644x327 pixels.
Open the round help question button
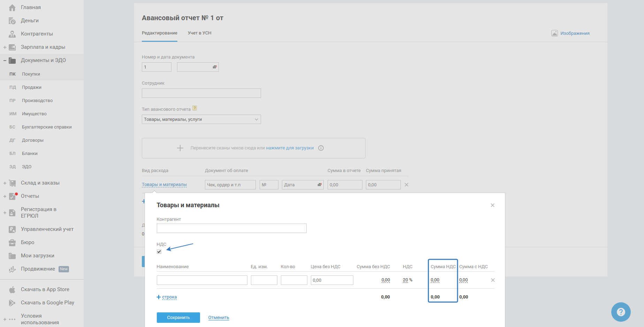click(x=621, y=312)
